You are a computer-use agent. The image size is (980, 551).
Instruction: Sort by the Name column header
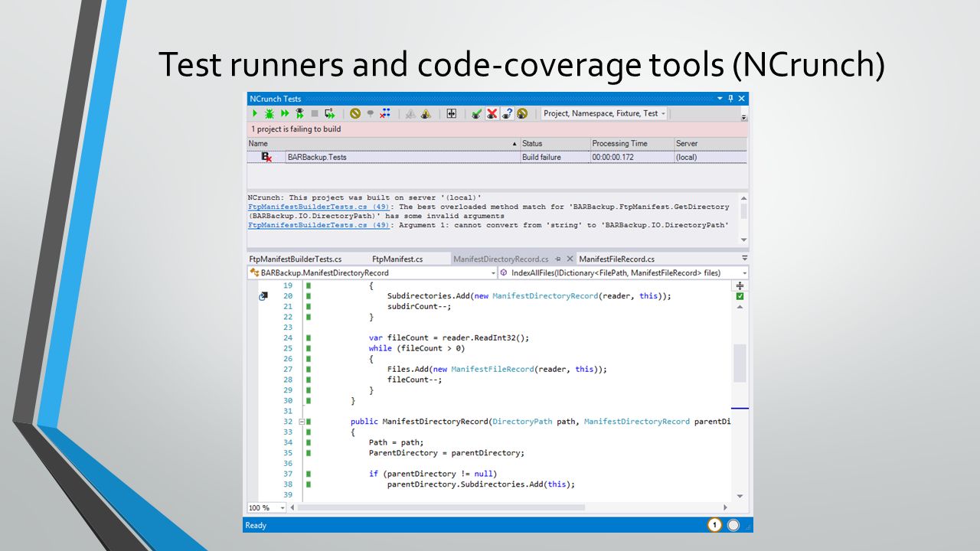point(383,143)
